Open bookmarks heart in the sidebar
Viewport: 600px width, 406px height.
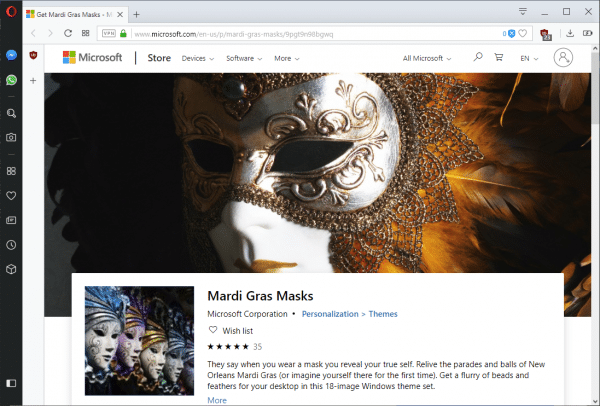click(x=11, y=196)
